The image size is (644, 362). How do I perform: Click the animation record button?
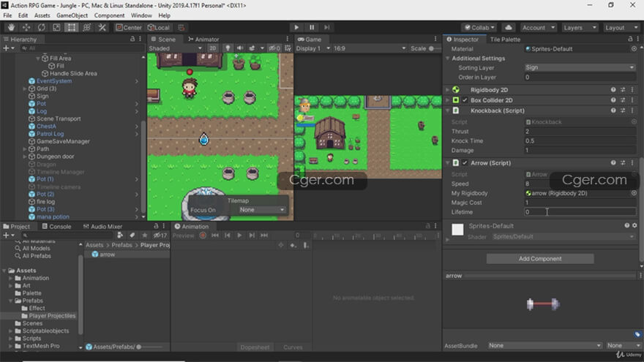pos(203,235)
